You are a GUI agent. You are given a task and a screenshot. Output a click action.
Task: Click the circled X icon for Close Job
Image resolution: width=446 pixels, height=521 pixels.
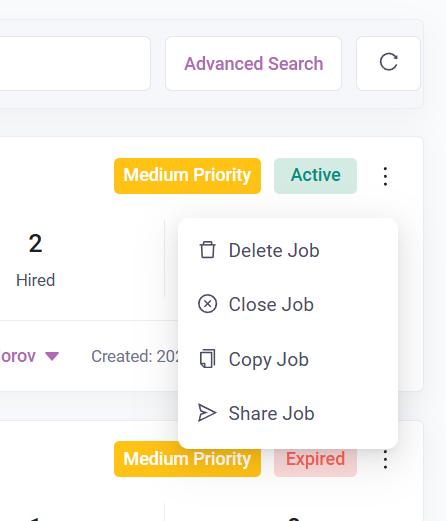[x=208, y=304]
